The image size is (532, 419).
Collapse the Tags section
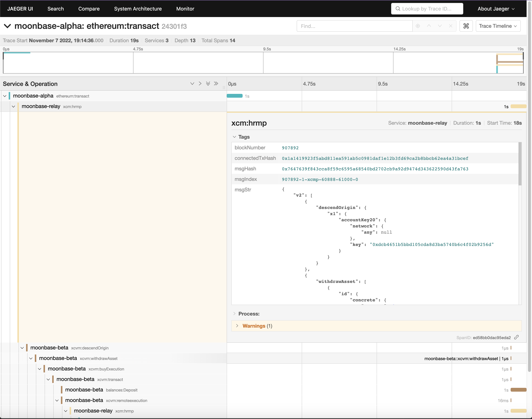pyautogui.click(x=241, y=137)
